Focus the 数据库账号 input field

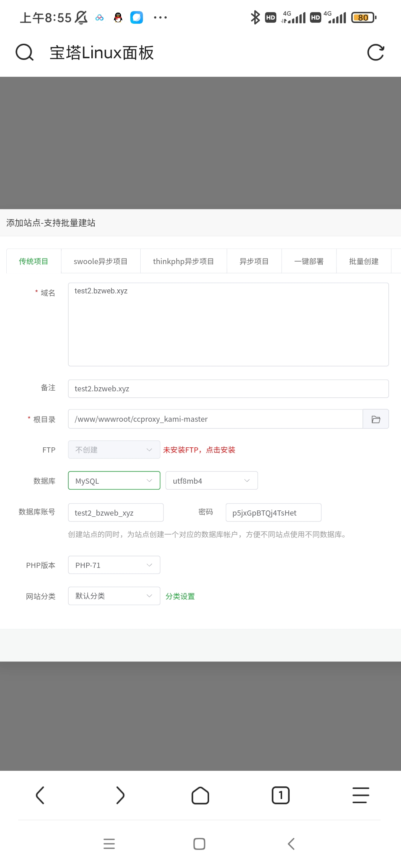[x=116, y=513]
